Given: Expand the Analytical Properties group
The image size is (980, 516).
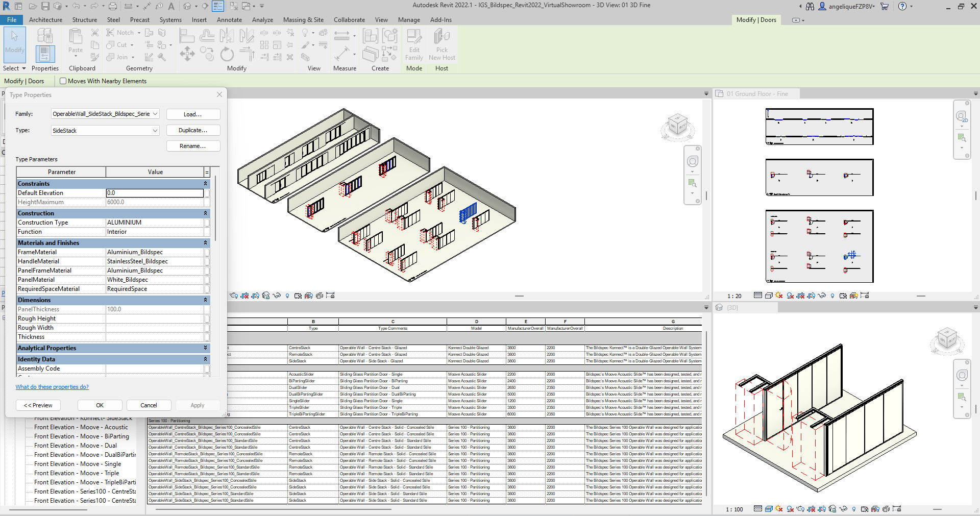Looking at the screenshot, I should coord(206,348).
